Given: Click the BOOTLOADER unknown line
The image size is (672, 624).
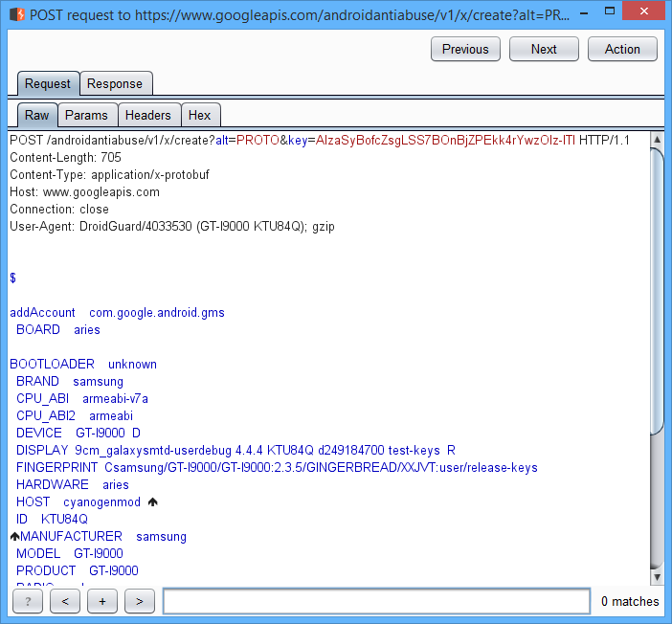Looking at the screenshot, I should (83, 364).
